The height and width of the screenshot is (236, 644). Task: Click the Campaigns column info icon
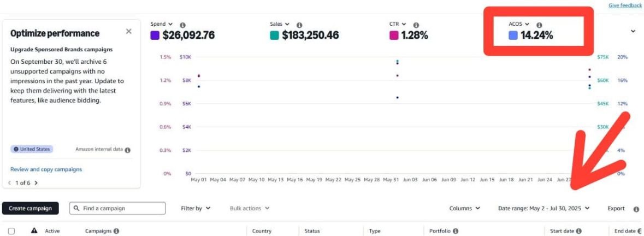tap(116, 231)
